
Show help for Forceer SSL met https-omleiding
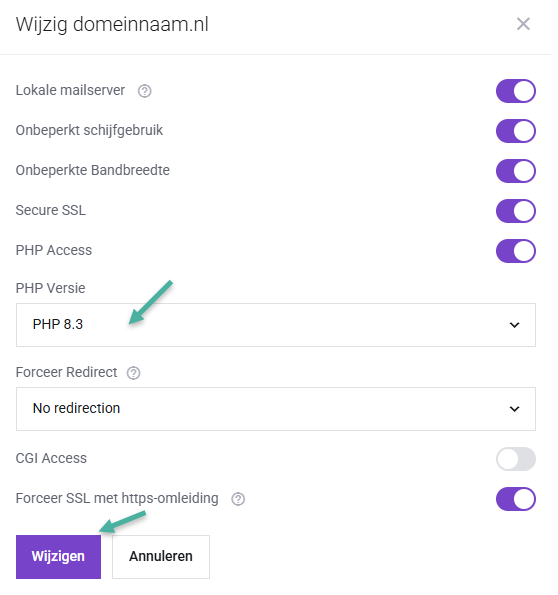238,499
